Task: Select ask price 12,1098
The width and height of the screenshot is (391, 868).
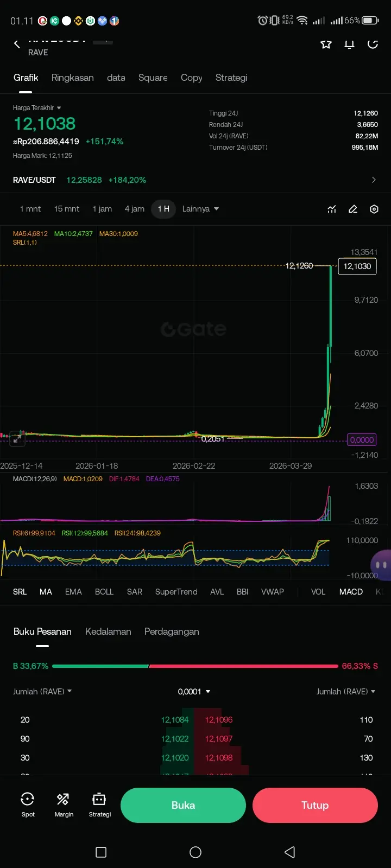Action: (219, 758)
